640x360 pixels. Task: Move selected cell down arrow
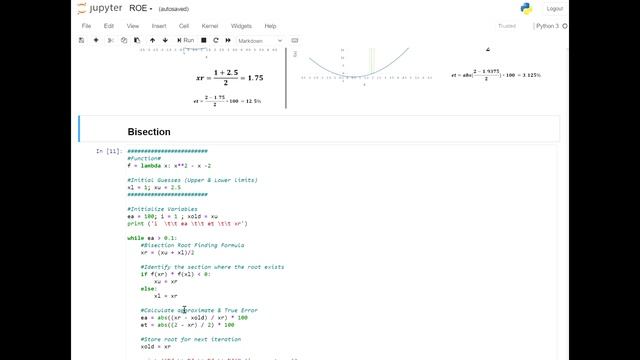pos(165,40)
